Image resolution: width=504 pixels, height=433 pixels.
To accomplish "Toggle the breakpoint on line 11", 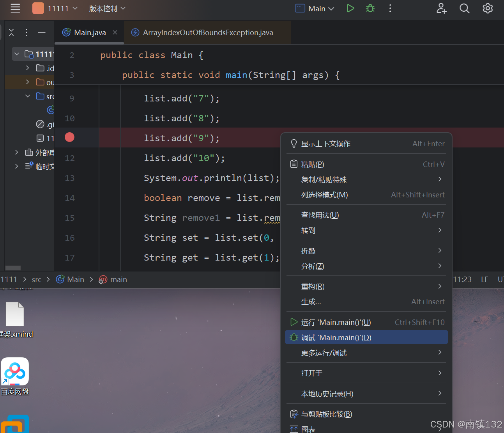I will (x=69, y=137).
